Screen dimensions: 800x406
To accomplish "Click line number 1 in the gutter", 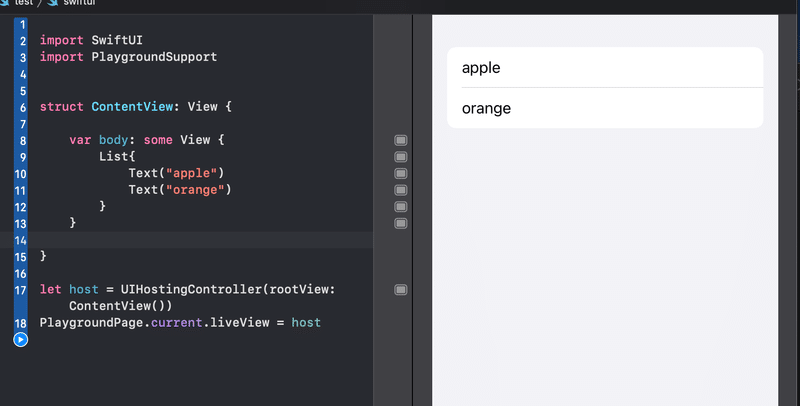I will pyautogui.click(x=22, y=24).
